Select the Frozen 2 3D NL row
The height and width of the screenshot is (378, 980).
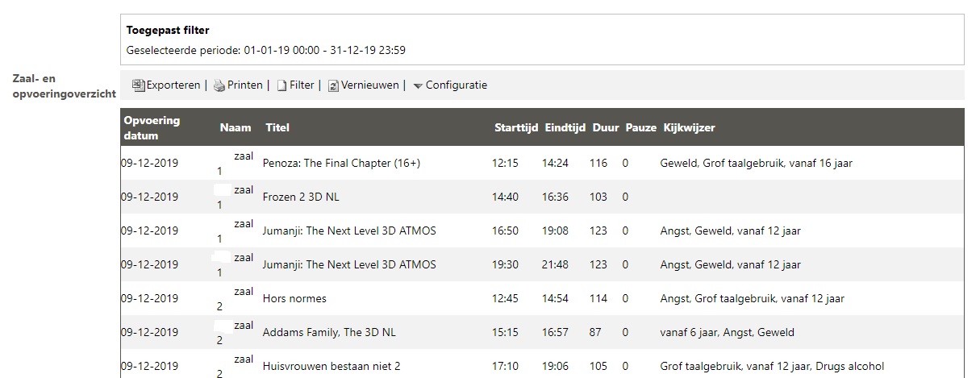542,197
